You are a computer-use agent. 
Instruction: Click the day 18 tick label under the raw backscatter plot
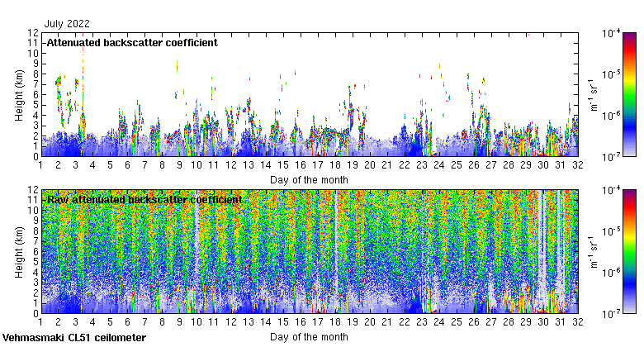point(335,322)
